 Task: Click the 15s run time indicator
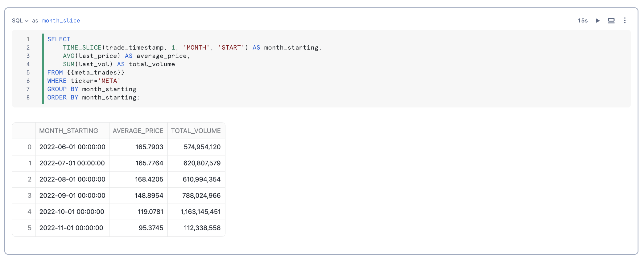(x=582, y=21)
